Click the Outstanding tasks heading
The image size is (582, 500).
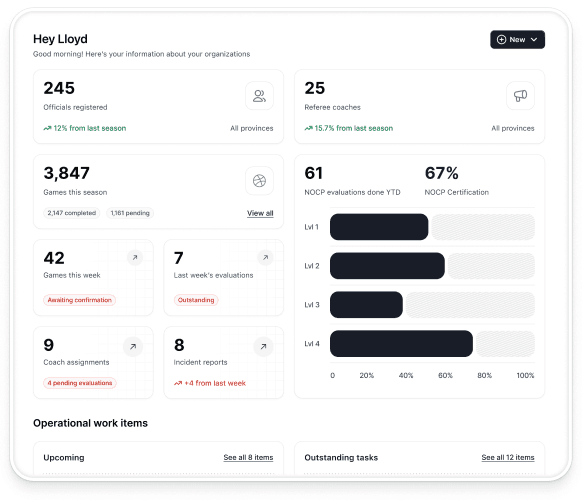coord(341,457)
